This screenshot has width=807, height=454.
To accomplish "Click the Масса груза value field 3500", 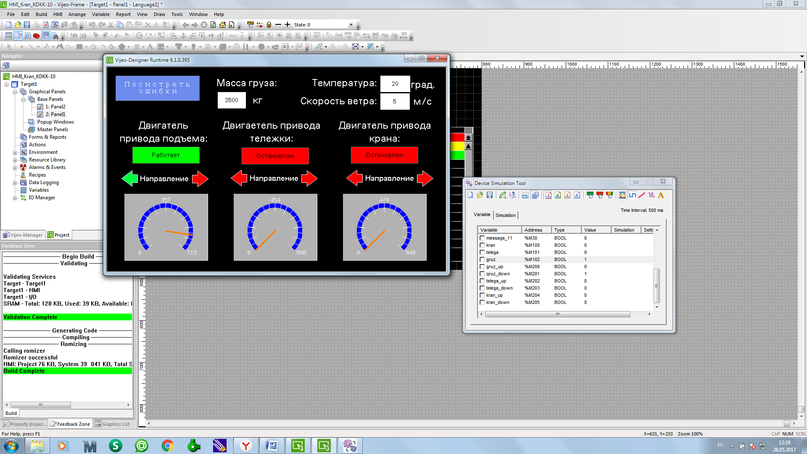I will (x=232, y=101).
